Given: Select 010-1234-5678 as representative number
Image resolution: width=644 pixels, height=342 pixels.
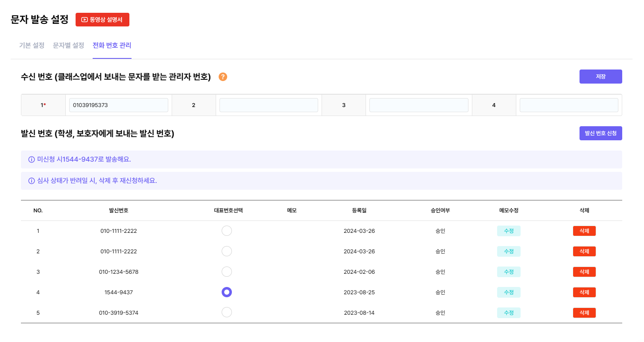Looking at the screenshot, I should 227,272.
